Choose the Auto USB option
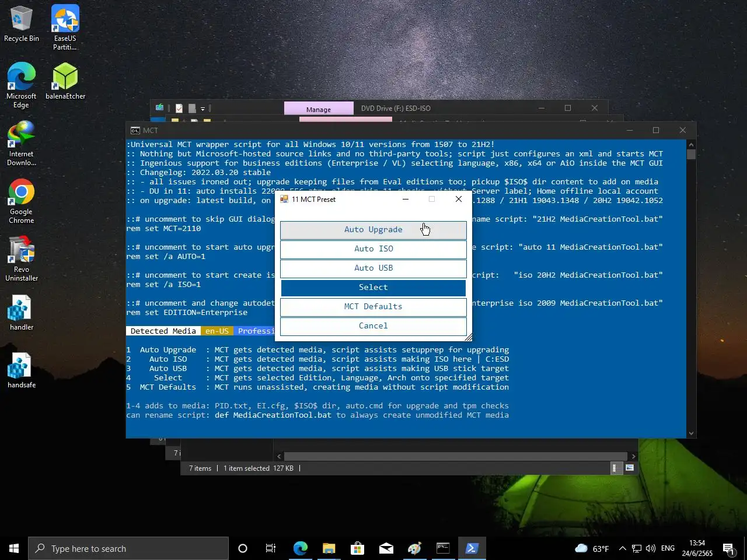This screenshot has height=560, width=747. click(373, 268)
